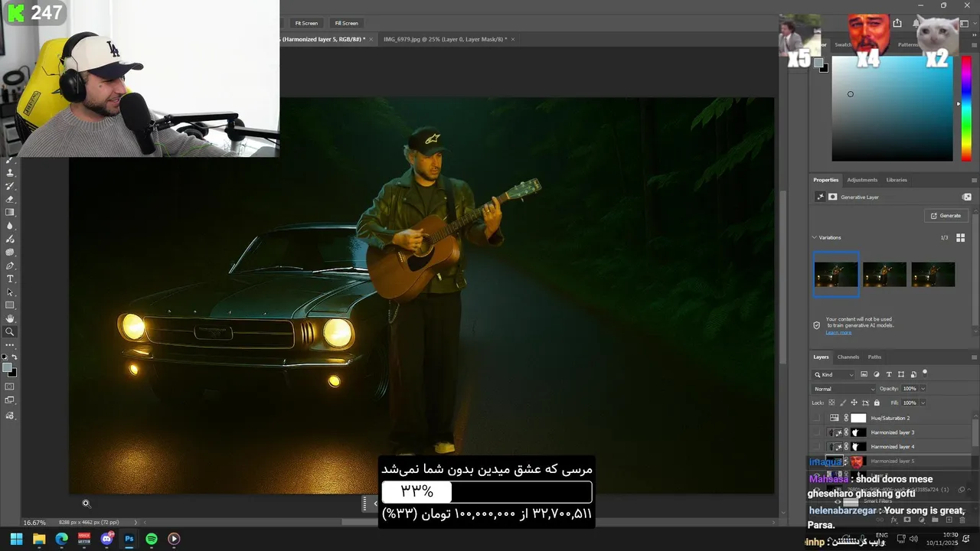Show the Harmonized layer 3
The height and width of the screenshot is (551, 980).
tap(816, 432)
